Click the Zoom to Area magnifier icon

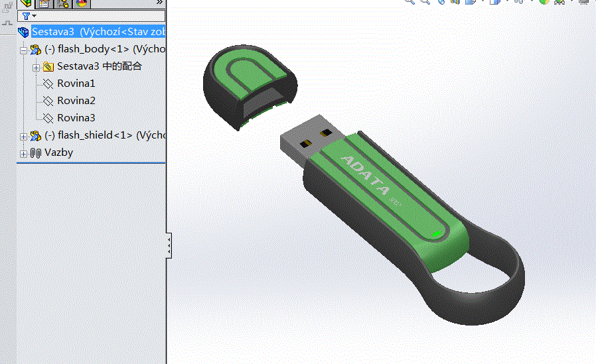425,1
